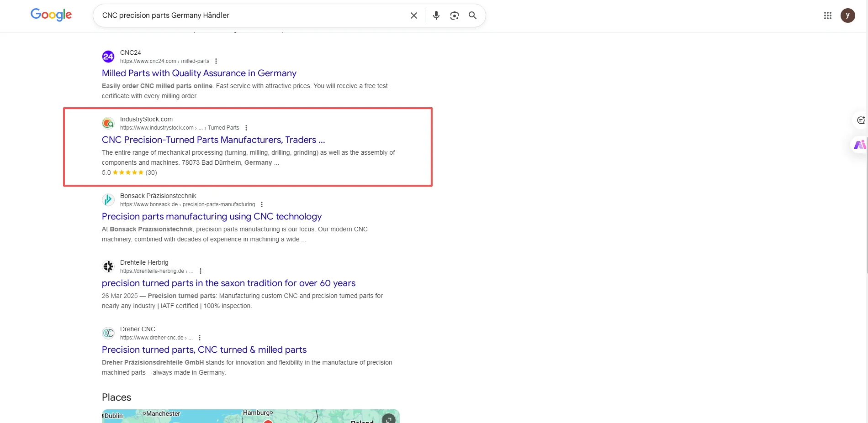Viewport: 868px width, 423px height.
Task: Open Google Lens image search
Action: pos(455,16)
